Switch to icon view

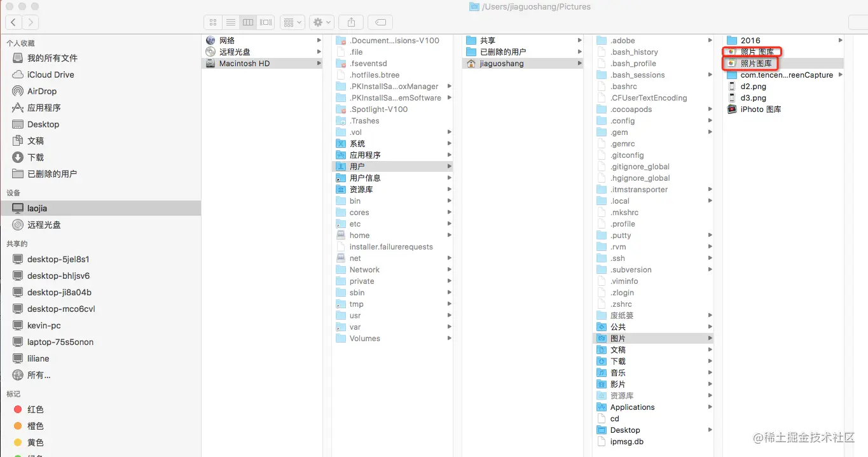(213, 22)
